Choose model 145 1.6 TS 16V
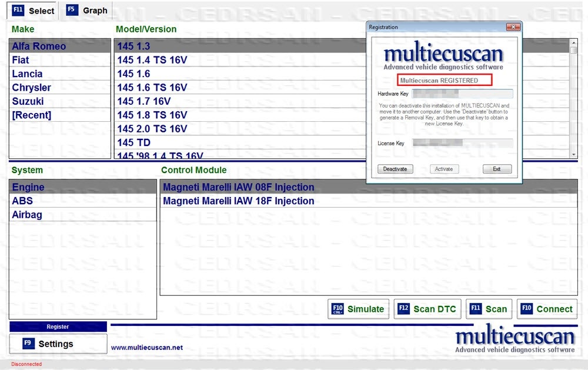This screenshot has width=588, height=370. [x=240, y=88]
